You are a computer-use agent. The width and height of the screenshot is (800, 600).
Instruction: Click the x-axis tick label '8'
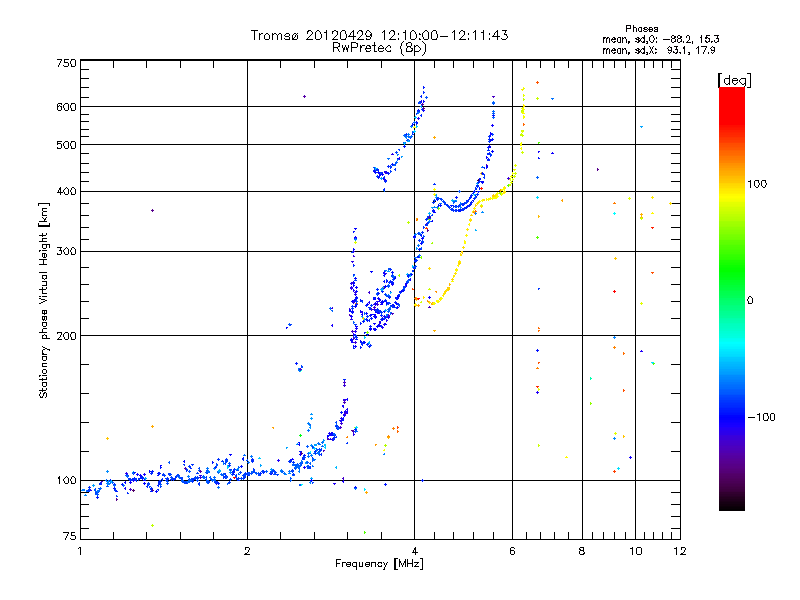pyautogui.click(x=582, y=551)
